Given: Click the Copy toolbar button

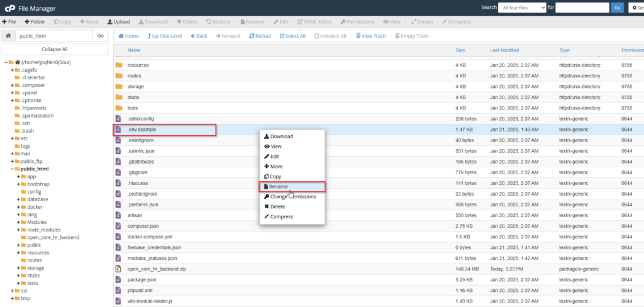Looking at the screenshot, I should click(x=62, y=22).
